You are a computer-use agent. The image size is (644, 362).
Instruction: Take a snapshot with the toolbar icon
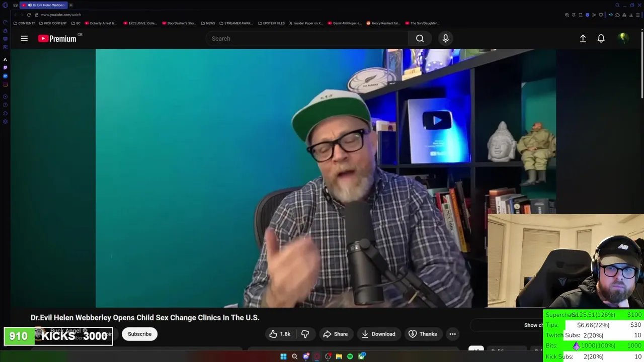point(581,15)
